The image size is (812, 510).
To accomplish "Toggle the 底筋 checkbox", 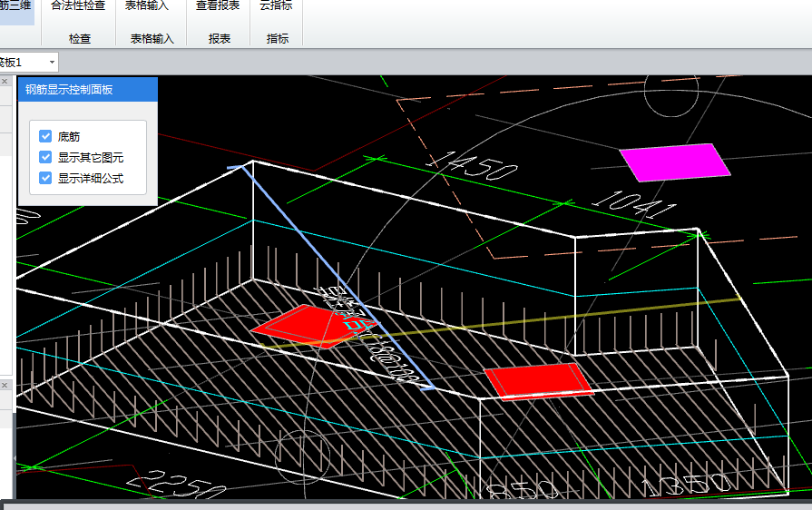I will tap(45, 136).
